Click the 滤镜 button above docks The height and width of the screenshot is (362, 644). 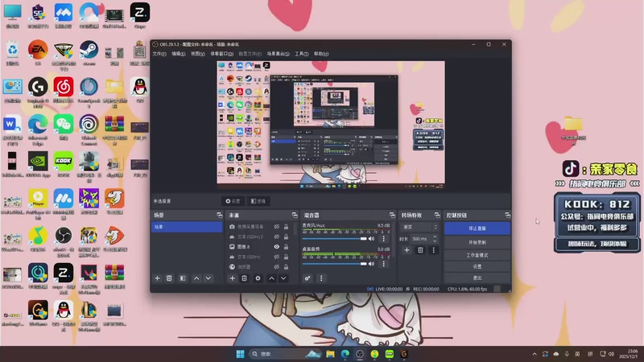[258, 201]
